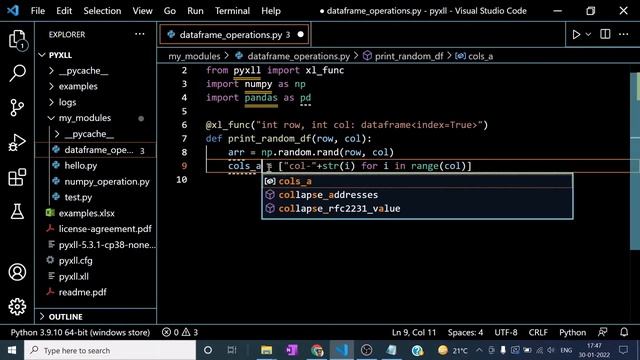Open the Run and Debug view
Viewport: 640px width, 360px height.
[17, 142]
